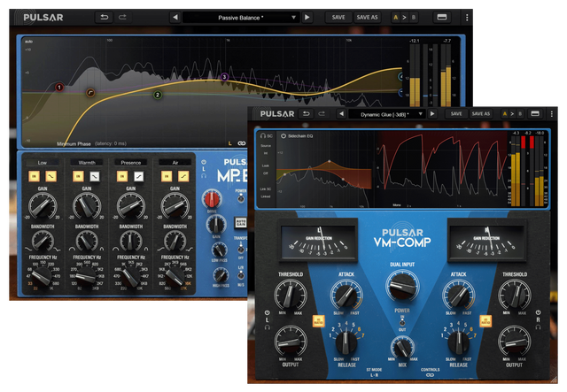Click the undo arrow in the Pulsar EQ toolbar
The height and width of the screenshot is (392, 567).
tap(104, 17)
